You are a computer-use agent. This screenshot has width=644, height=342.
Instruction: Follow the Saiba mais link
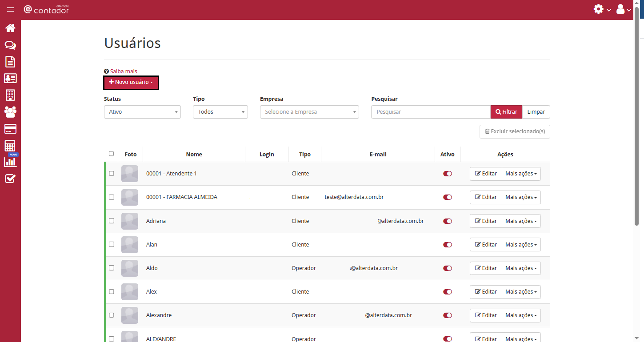pos(124,72)
